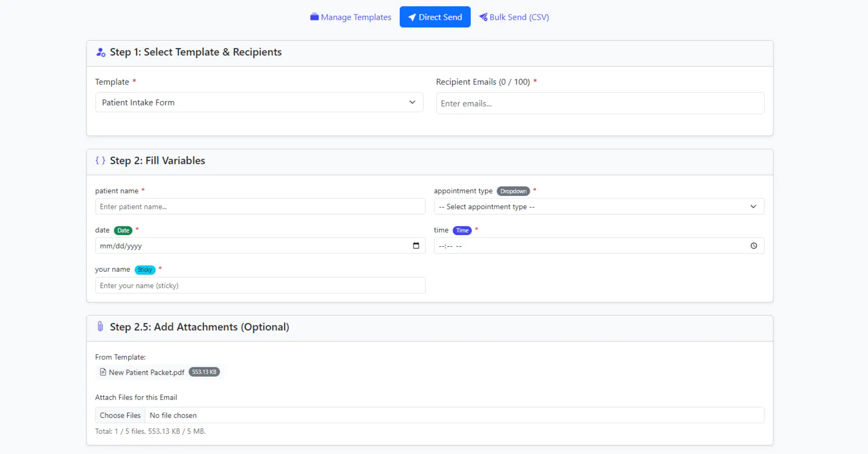Screen dimensions: 868x454
Task: Click the Bulk Send icon
Action: [x=483, y=17]
